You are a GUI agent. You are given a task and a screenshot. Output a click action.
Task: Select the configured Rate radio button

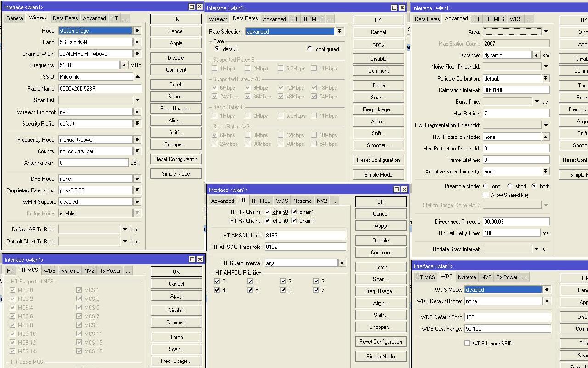(310, 49)
